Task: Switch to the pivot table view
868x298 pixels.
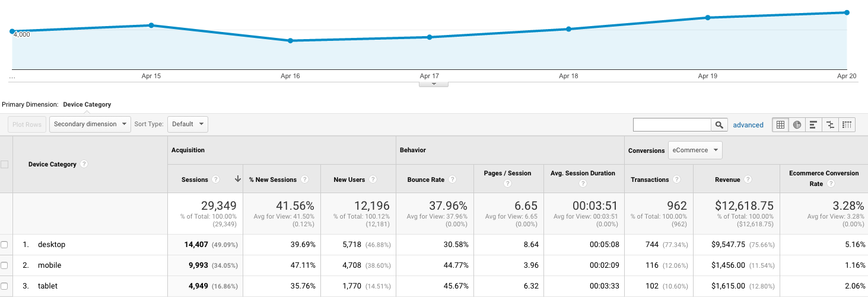Action: coord(847,124)
